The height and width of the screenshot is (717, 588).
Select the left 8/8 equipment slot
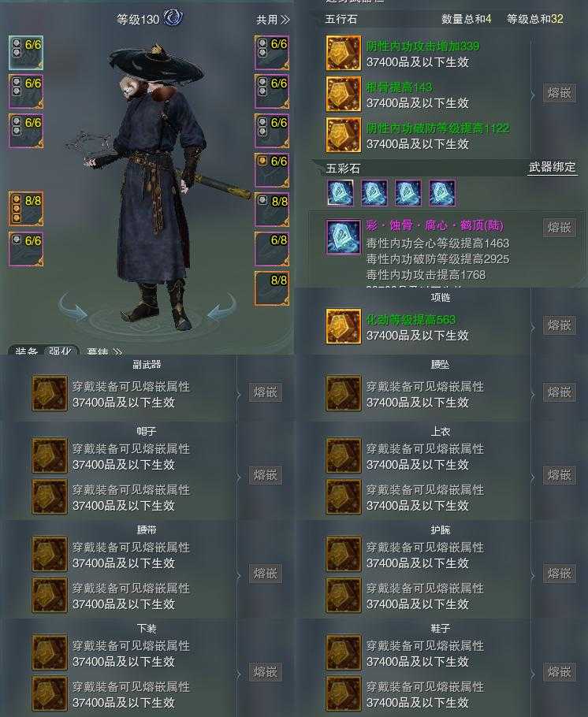click(x=26, y=209)
